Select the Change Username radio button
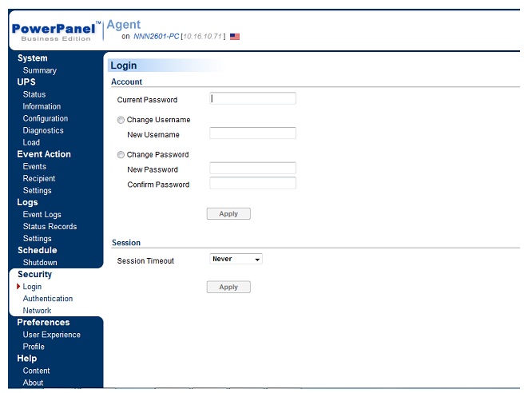This screenshot has height=393, width=532. 121,120
